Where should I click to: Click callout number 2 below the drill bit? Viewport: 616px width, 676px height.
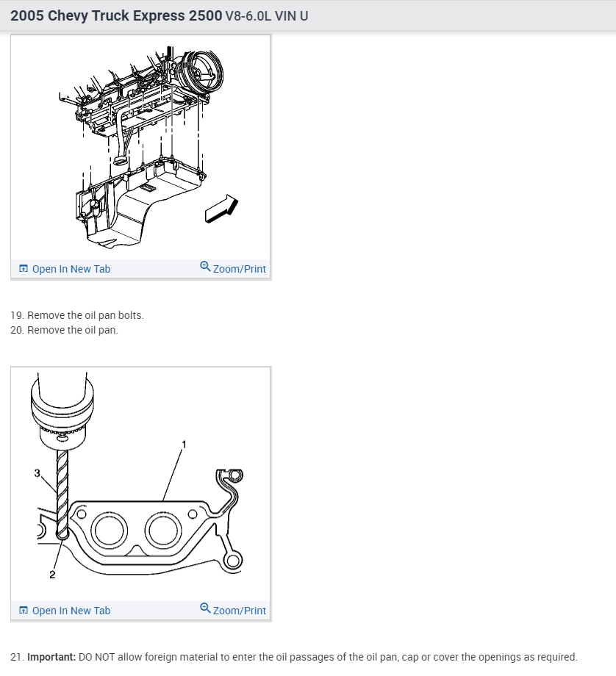point(52,575)
